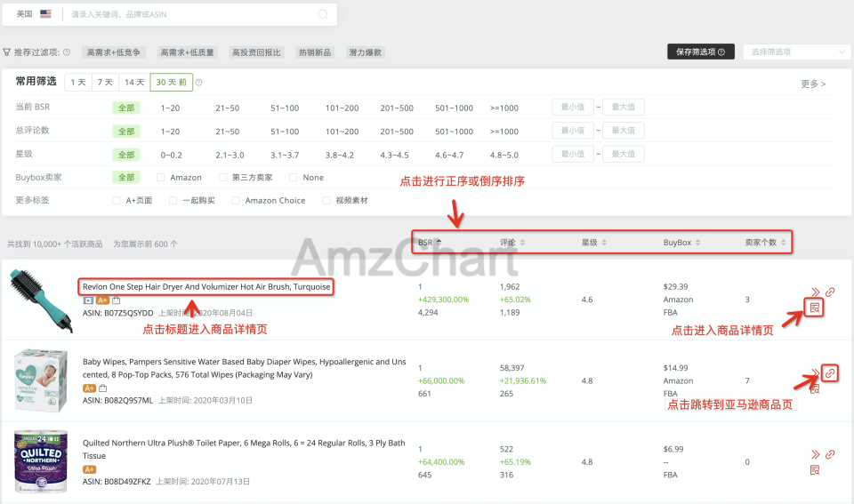Click 最小值 field in 当前 BSR row
854x504 pixels.
573,107
